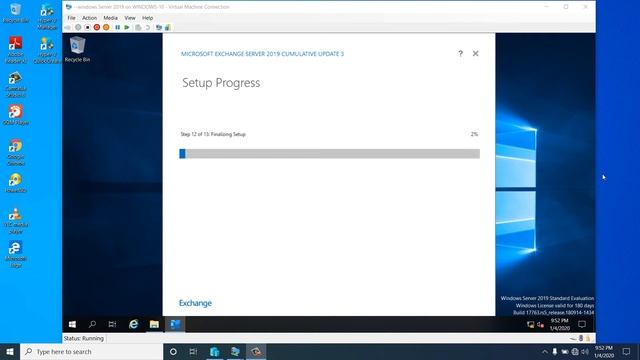Click the 'Step 12 of 13: Finalizing Setup' text
Viewport: 640px width, 360px height.
click(213, 134)
